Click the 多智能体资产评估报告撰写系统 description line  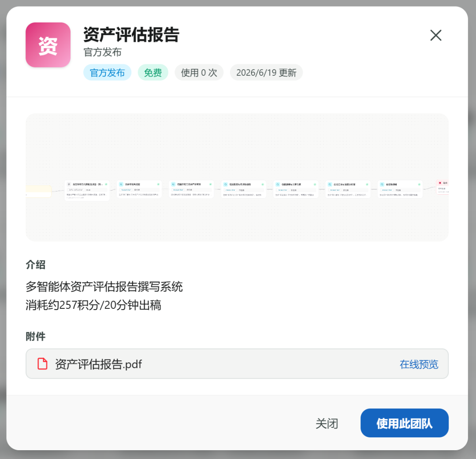[x=104, y=287]
